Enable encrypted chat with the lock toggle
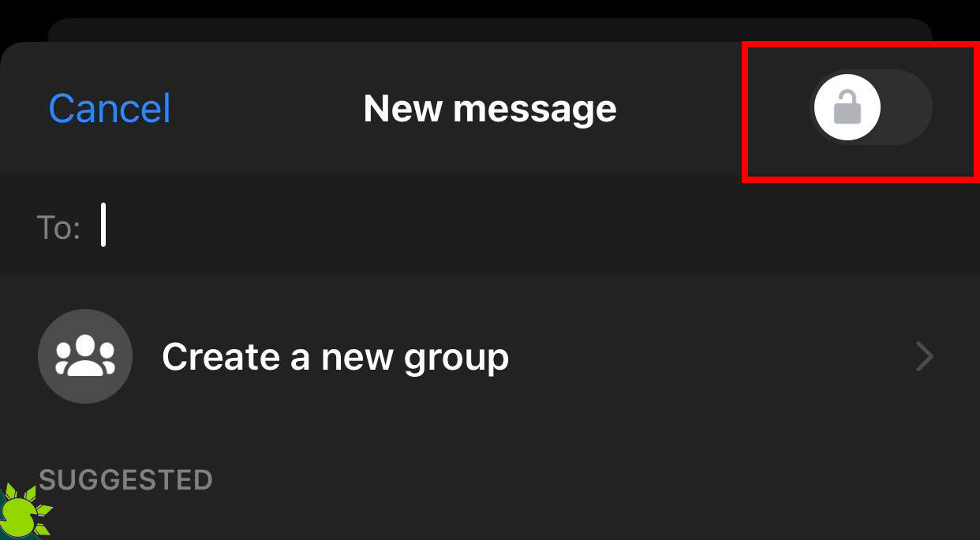This screenshot has width=980, height=540. [x=871, y=107]
